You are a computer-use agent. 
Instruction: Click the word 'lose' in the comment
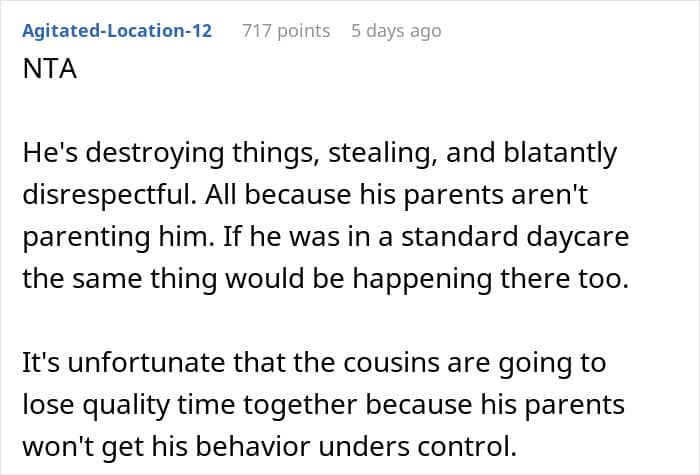coord(49,402)
